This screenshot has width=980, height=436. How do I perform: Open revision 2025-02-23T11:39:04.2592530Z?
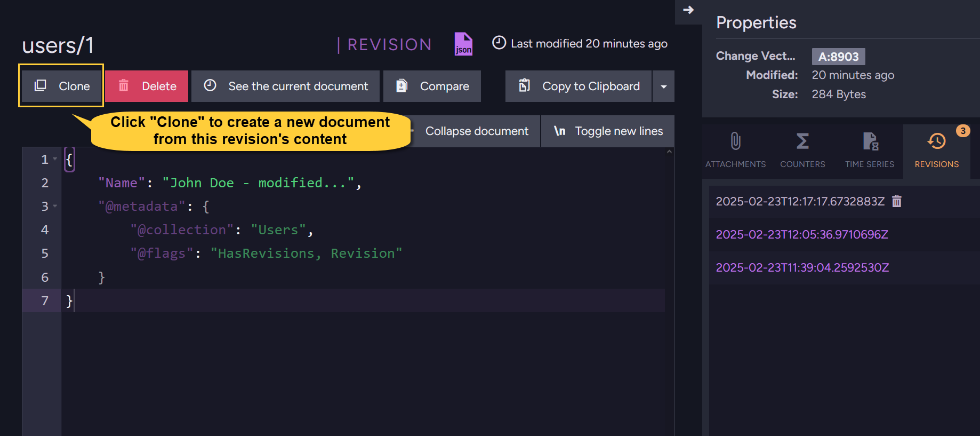point(802,267)
